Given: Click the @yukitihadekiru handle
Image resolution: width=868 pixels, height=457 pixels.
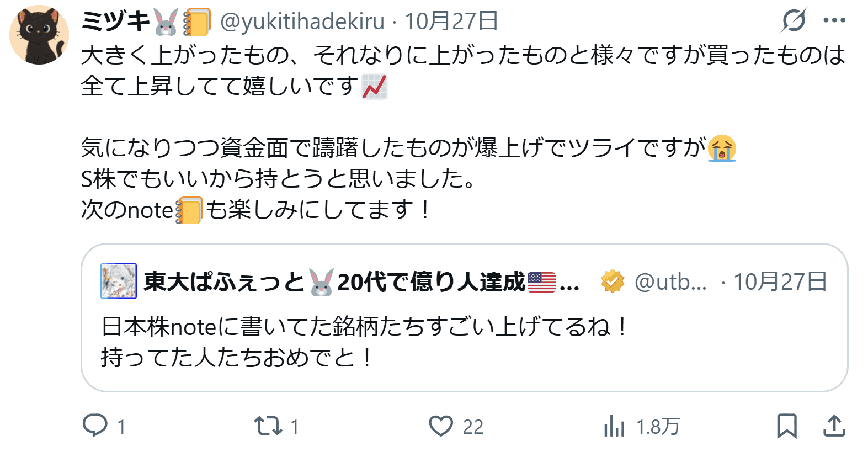Looking at the screenshot, I should point(302,22).
